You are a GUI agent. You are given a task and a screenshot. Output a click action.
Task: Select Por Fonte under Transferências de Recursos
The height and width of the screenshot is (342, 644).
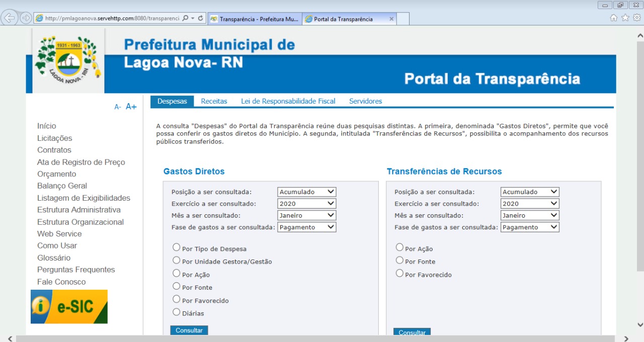(399, 261)
